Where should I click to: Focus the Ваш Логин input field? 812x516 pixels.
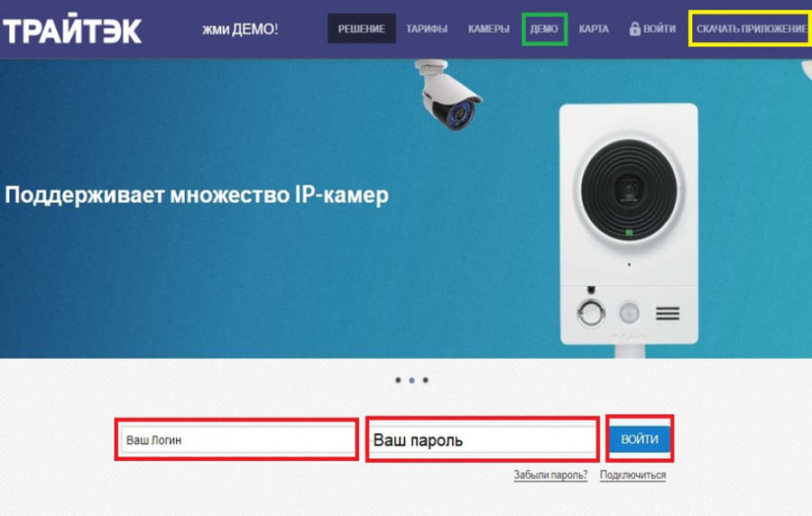(x=237, y=440)
